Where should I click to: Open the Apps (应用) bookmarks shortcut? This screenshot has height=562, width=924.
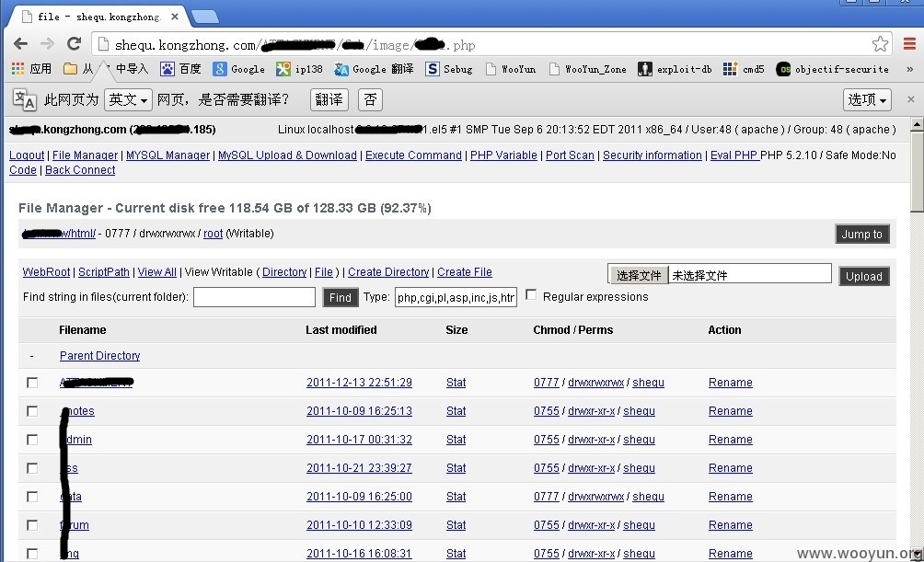32,69
